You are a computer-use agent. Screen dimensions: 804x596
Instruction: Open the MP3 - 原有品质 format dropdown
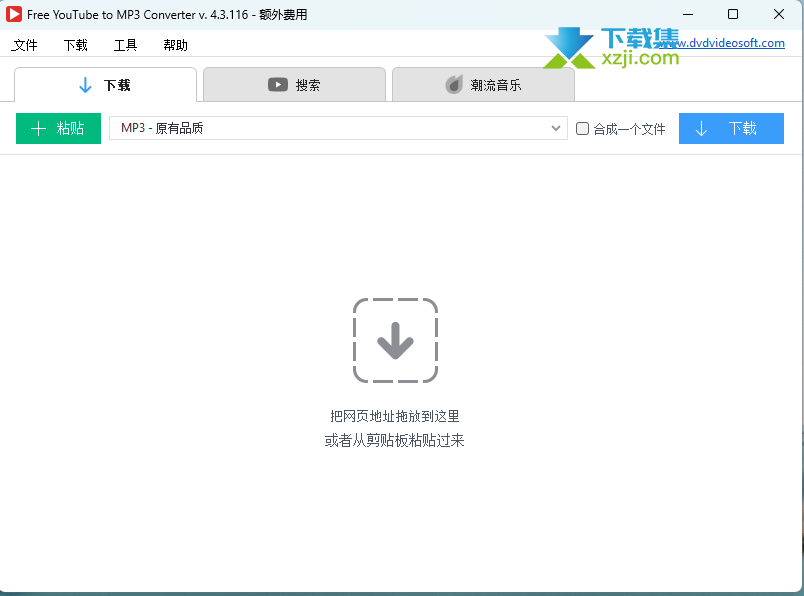pyautogui.click(x=338, y=128)
